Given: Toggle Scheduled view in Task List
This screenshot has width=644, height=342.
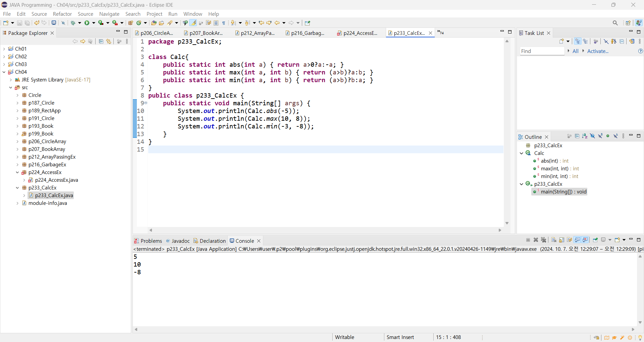Looking at the screenshot, I should tap(586, 41).
